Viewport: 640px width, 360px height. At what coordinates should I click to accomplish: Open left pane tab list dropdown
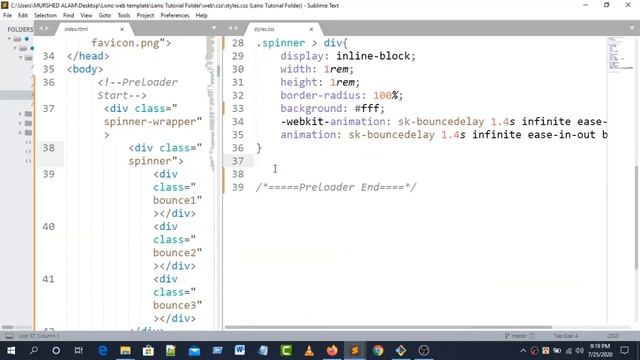[214, 28]
